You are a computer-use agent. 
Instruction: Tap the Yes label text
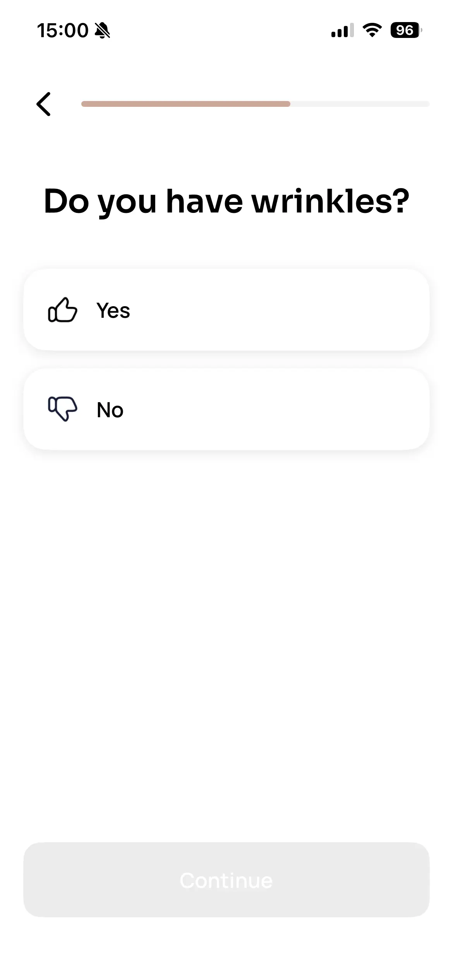pyautogui.click(x=113, y=310)
